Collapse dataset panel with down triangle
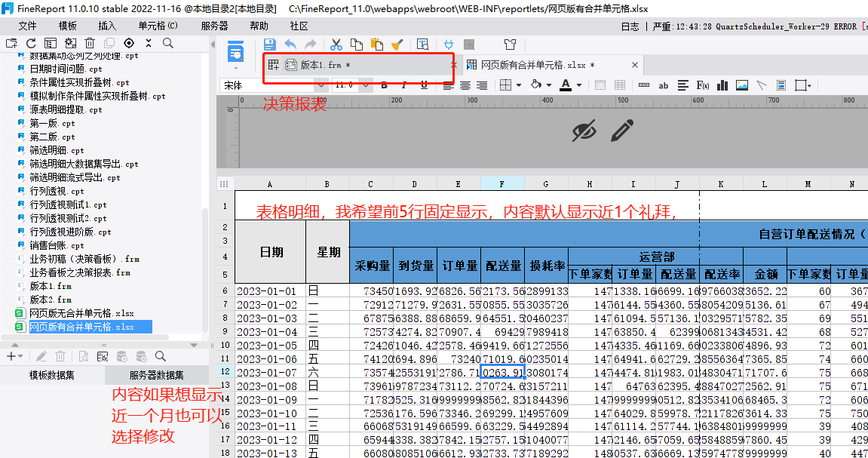The height and width of the screenshot is (458, 868). [x=194, y=345]
